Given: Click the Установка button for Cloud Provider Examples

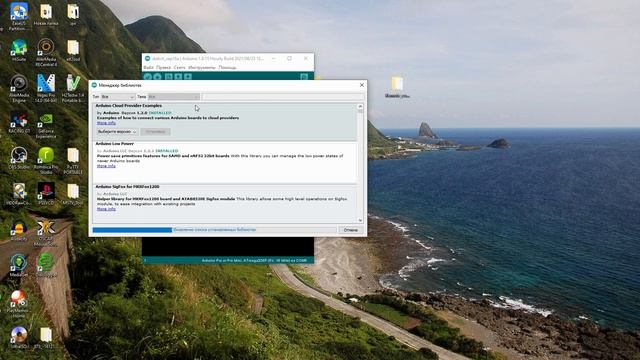Looking at the screenshot, I should tap(156, 131).
